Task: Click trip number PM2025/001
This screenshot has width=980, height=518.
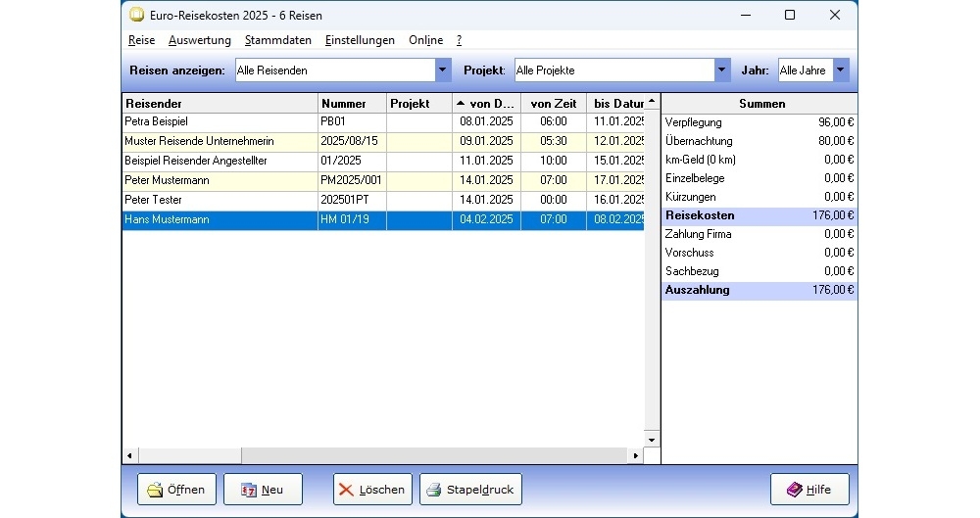Action: [x=351, y=180]
